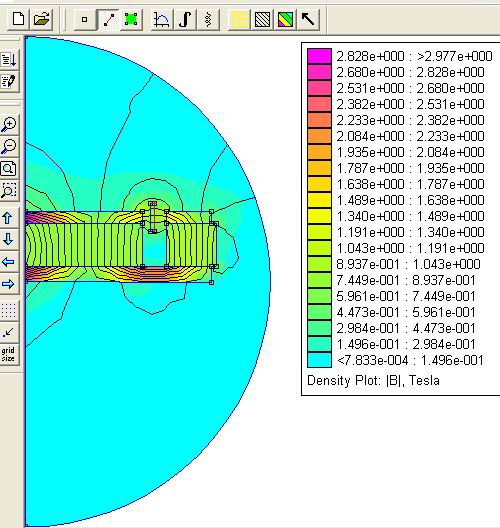This screenshot has width=500, height=528.
Task: Open a file with the folder icon
Action: [x=41, y=19]
